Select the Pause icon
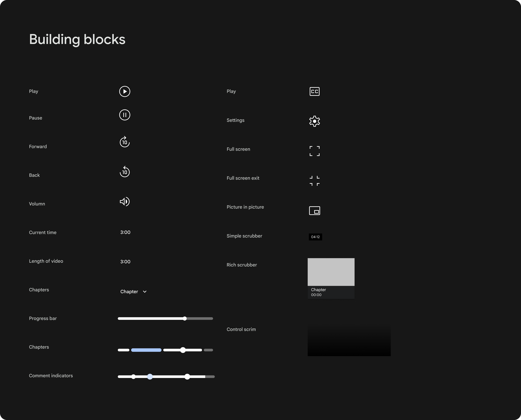Image resolution: width=521 pixels, height=420 pixels. (124, 115)
